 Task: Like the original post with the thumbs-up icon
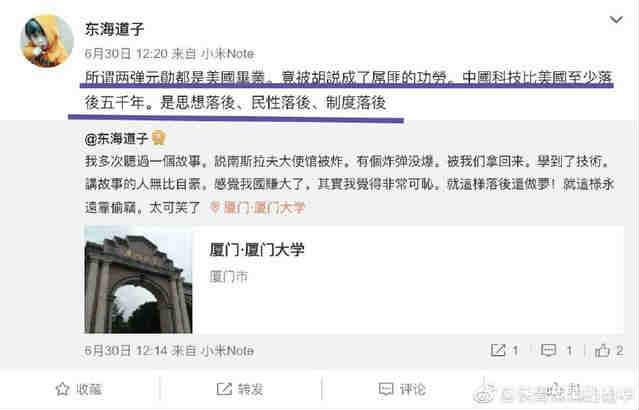[x=602, y=350]
